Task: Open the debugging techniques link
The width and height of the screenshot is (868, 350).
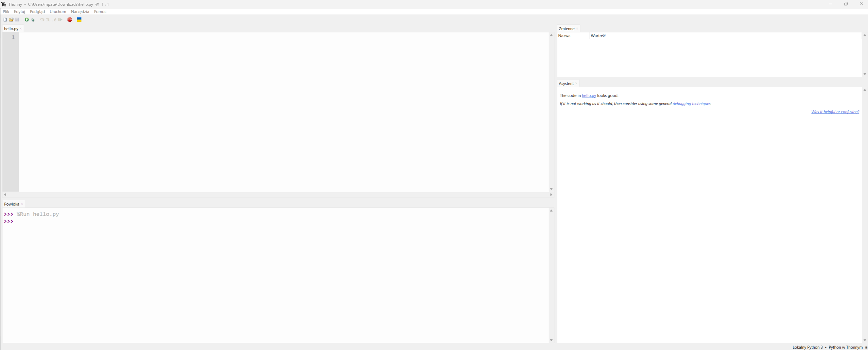Action: 691,104
